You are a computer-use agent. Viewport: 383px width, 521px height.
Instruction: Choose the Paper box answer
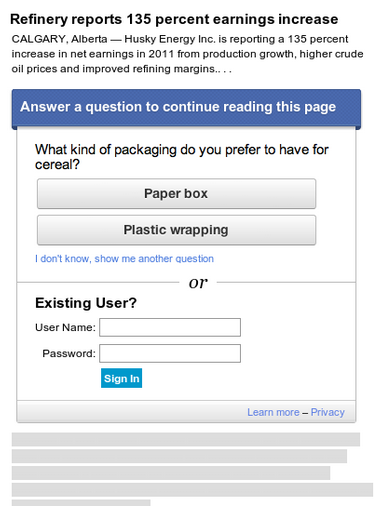point(176,194)
